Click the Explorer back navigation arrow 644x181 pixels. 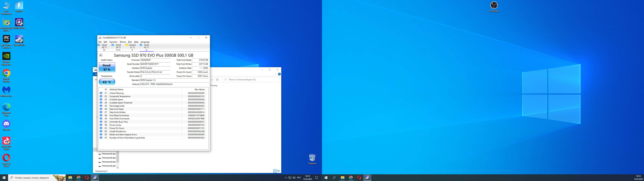point(96,79)
